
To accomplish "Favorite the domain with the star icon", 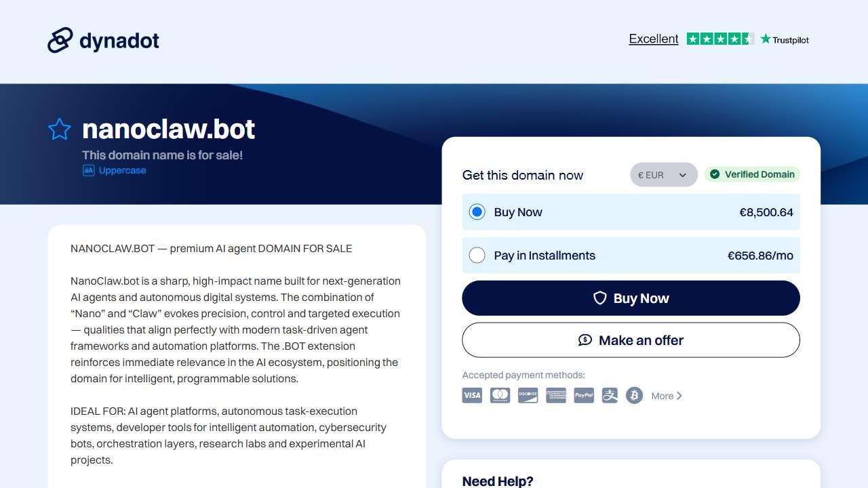I will [x=60, y=129].
